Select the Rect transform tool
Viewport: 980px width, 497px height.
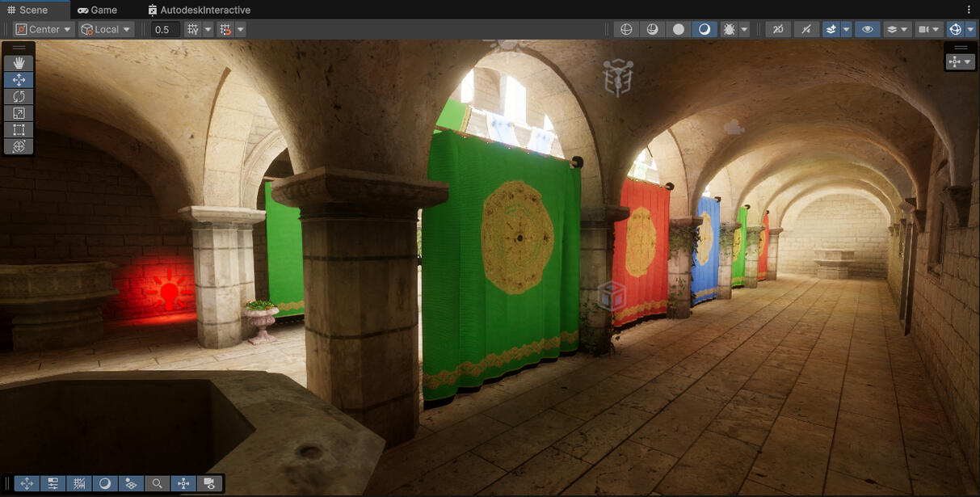point(19,129)
